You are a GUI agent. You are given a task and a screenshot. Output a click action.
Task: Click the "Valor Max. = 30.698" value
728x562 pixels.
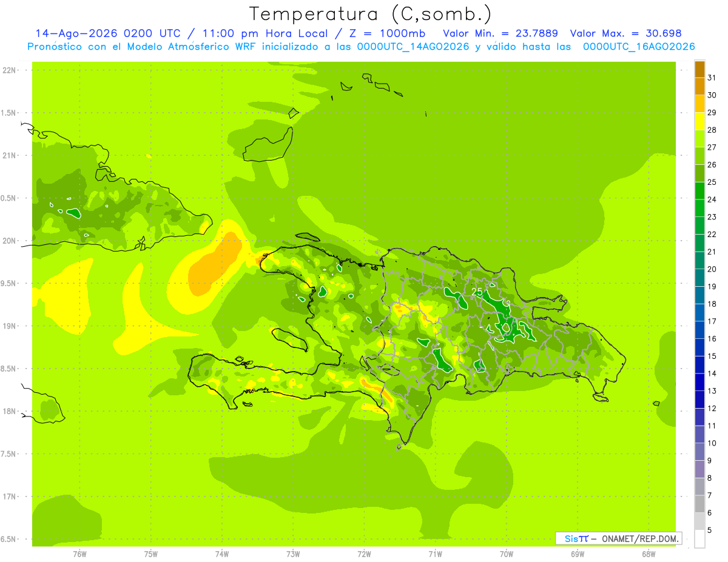pyautogui.click(x=626, y=33)
